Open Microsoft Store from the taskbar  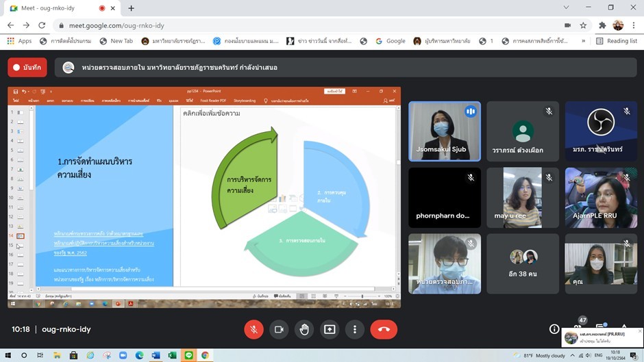click(73, 355)
